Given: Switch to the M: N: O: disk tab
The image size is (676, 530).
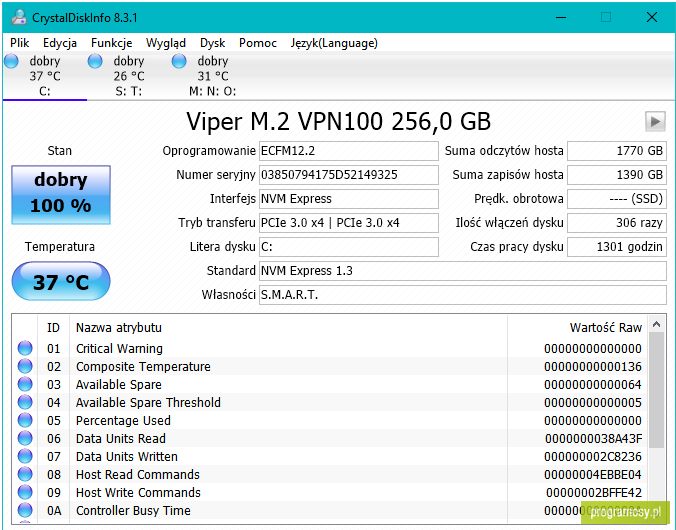Looking at the screenshot, I should tap(213, 76).
